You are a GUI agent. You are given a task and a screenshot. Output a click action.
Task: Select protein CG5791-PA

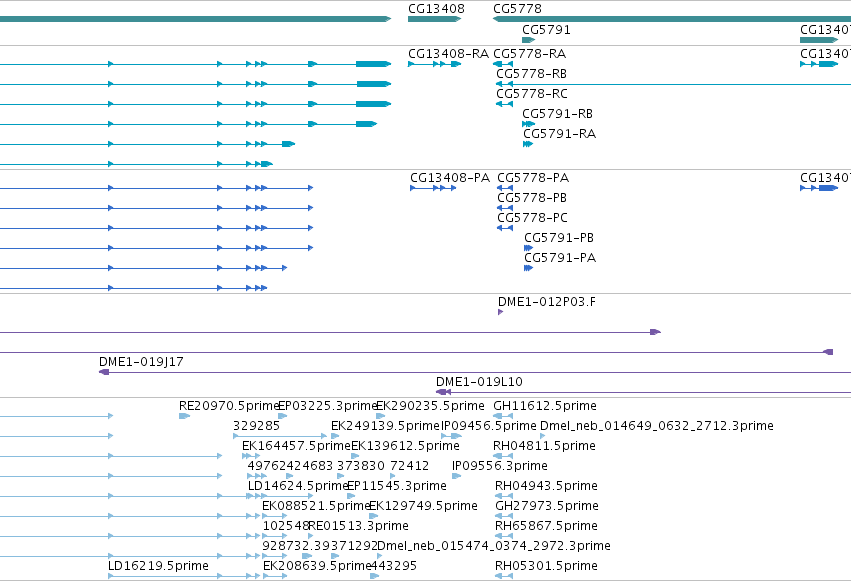(528, 268)
